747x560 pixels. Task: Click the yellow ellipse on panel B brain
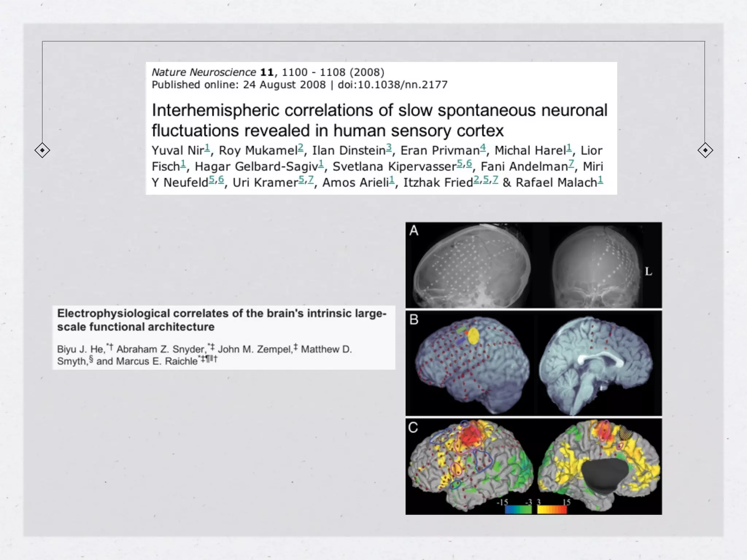(x=473, y=336)
